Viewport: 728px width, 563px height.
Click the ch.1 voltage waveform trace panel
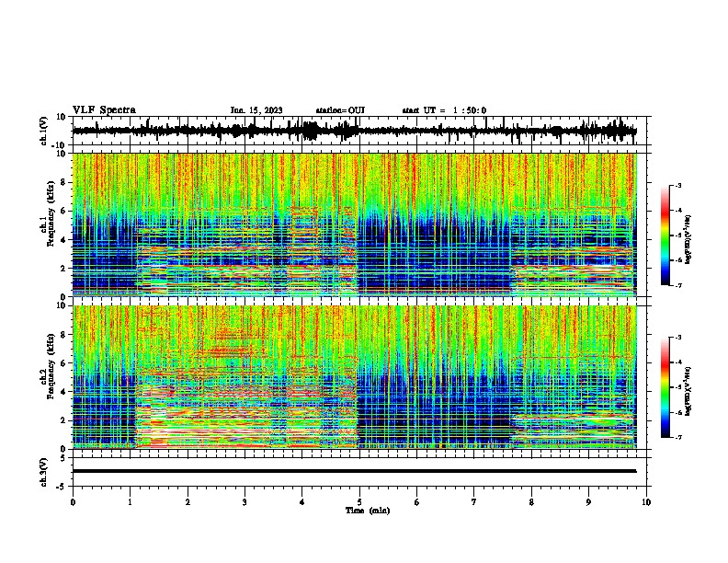tap(358, 131)
